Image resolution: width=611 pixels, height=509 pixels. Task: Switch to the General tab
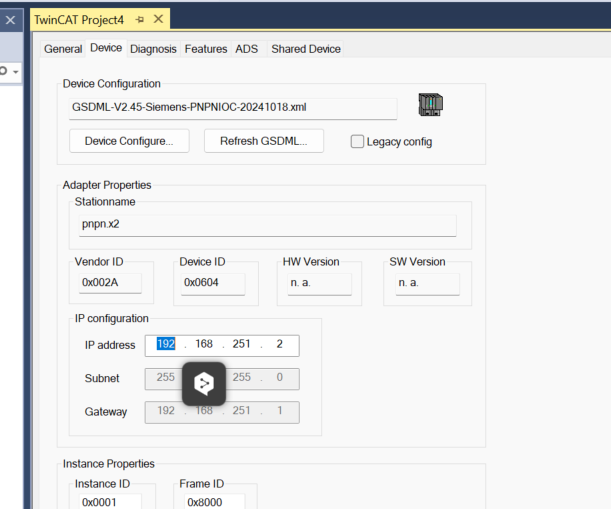63,49
